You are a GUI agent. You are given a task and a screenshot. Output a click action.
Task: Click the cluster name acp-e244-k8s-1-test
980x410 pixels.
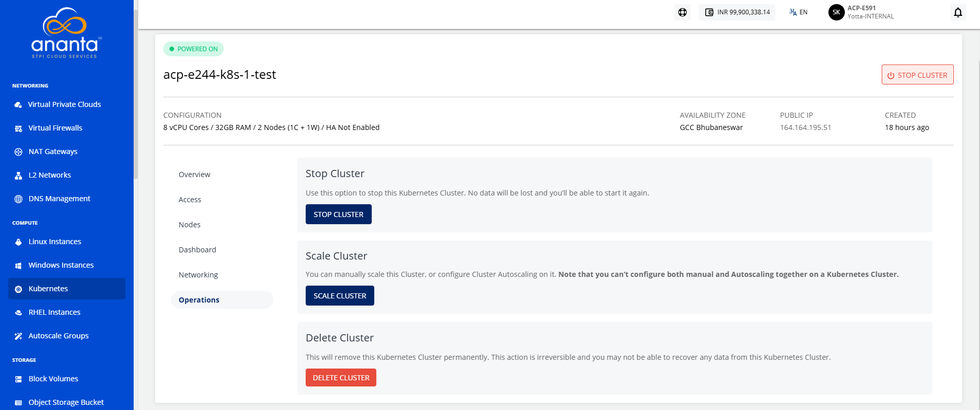pos(220,75)
